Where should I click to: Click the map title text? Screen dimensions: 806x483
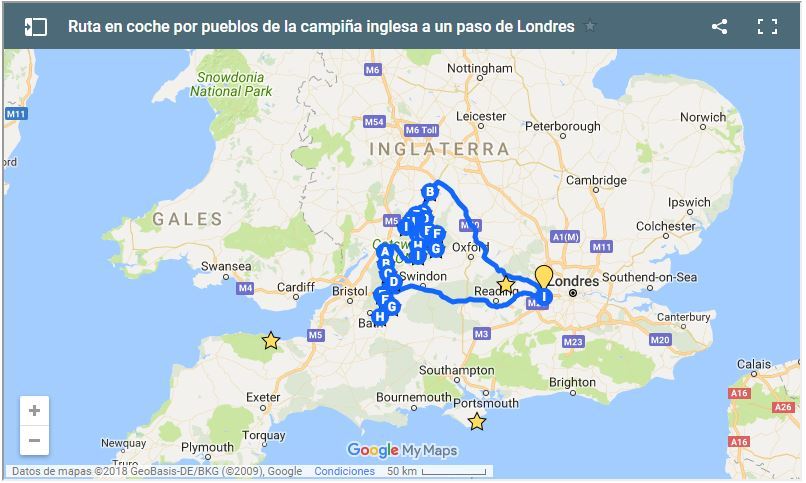pyautogui.click(x=321, y=26)
